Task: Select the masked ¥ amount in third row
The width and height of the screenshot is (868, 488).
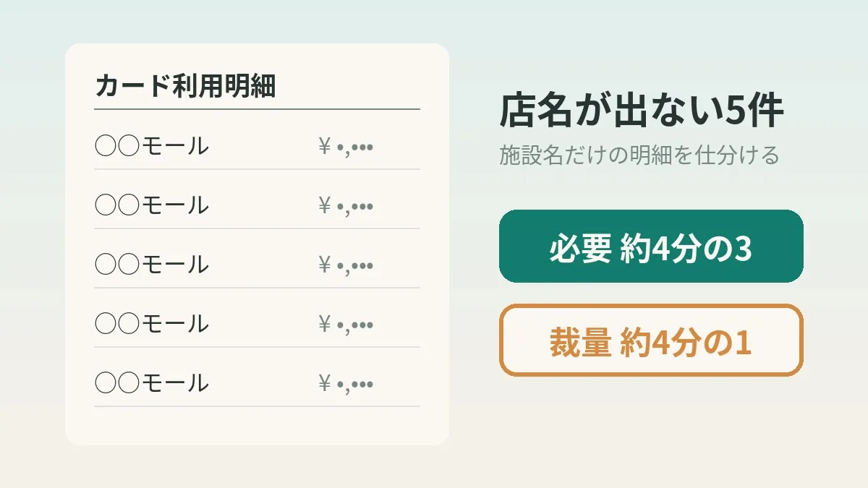Action: click(346, 265)
